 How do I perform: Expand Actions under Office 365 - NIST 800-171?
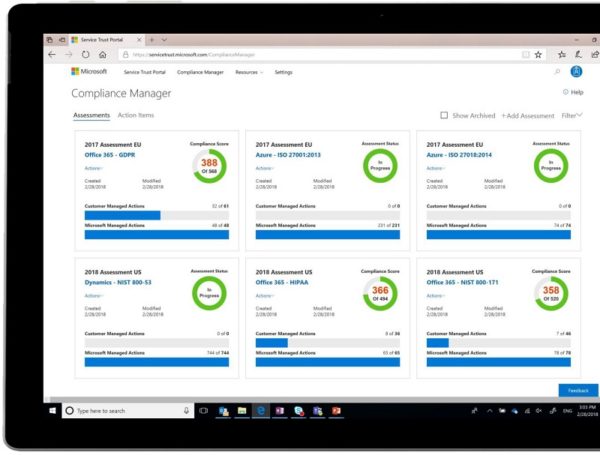coord(436,296)
